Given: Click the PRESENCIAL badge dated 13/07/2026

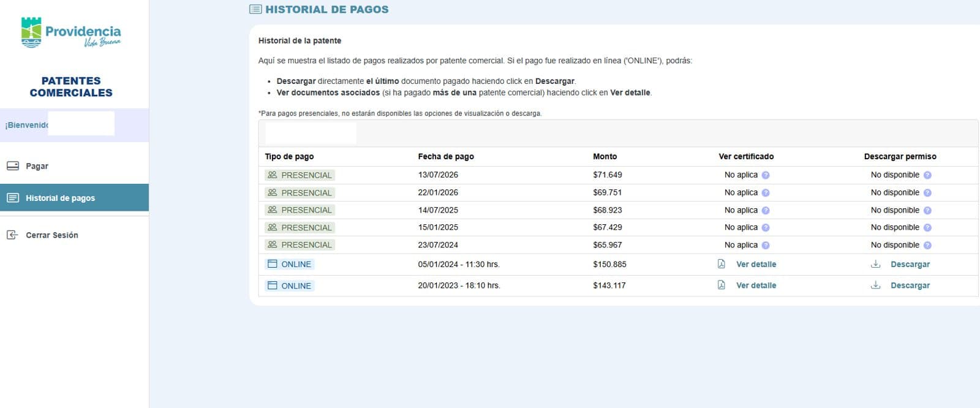Looking at the screenshot, I should [x=300, y=175].
